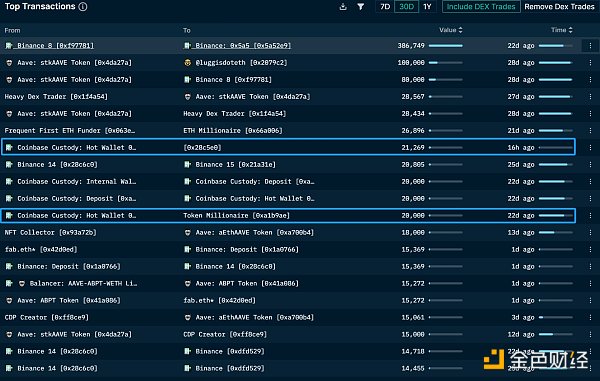Screen dimensions: 600x381
Task: Click exchange icon beside Binance 15 recipient
Action: 188,164
